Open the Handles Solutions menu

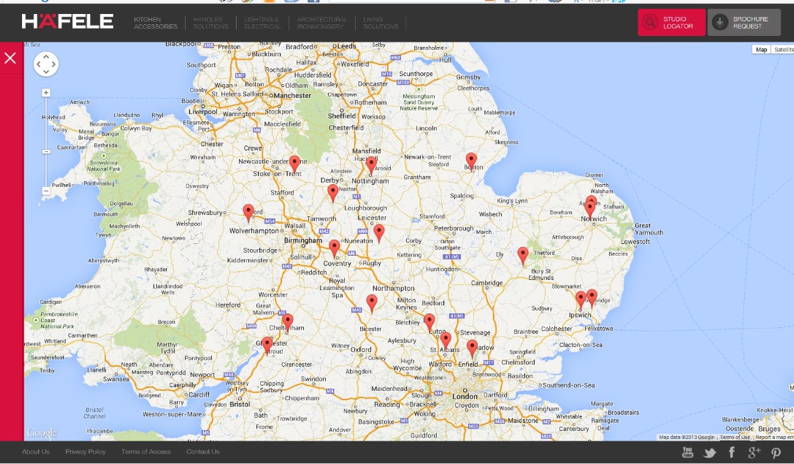coord(211,23)
